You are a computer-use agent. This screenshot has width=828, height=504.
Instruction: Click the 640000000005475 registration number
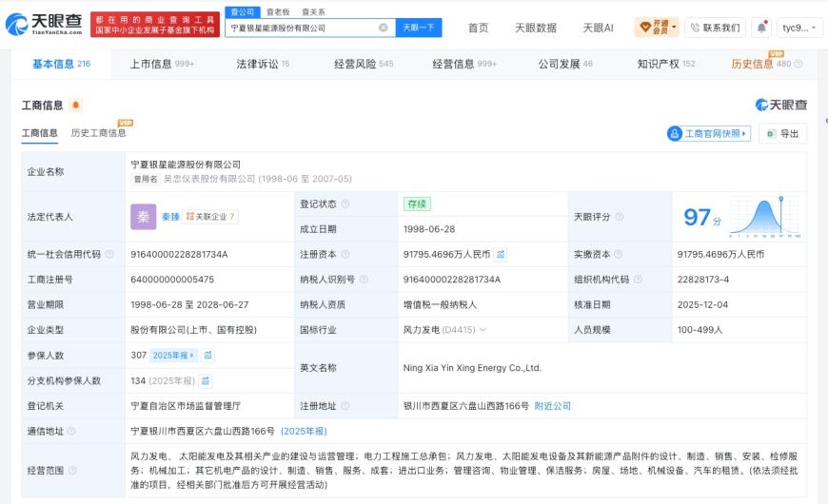click(172, 280)
